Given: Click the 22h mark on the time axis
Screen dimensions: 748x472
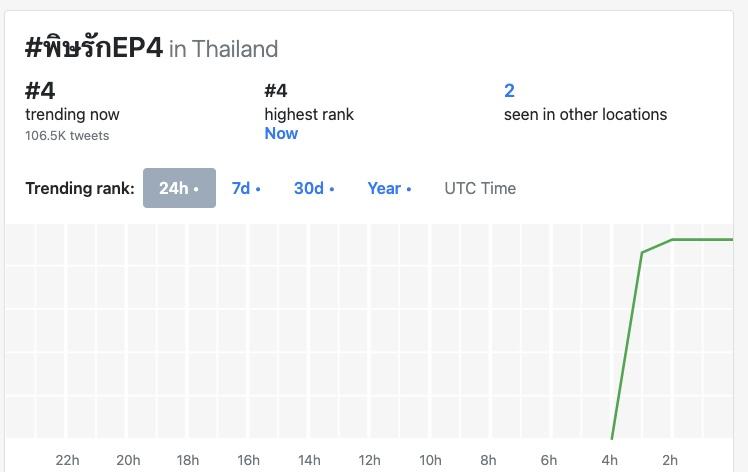Looking at the screenshot, I should coord(68,460).
